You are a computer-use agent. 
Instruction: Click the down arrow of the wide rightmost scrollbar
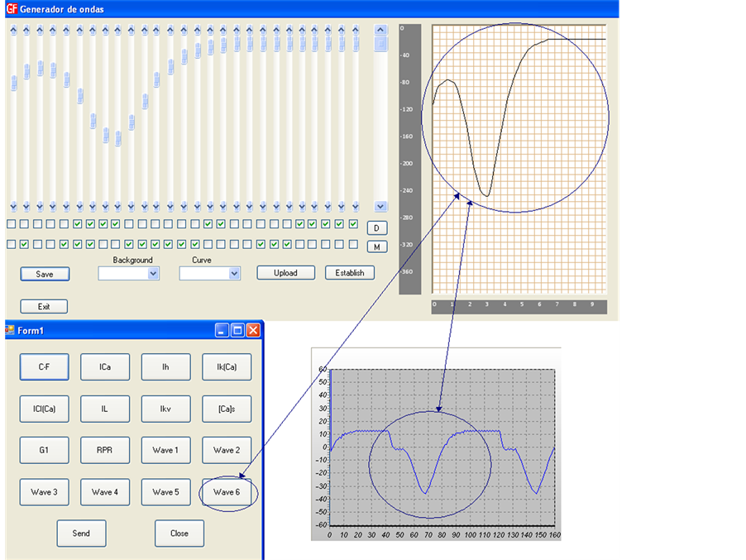(380, 207)
